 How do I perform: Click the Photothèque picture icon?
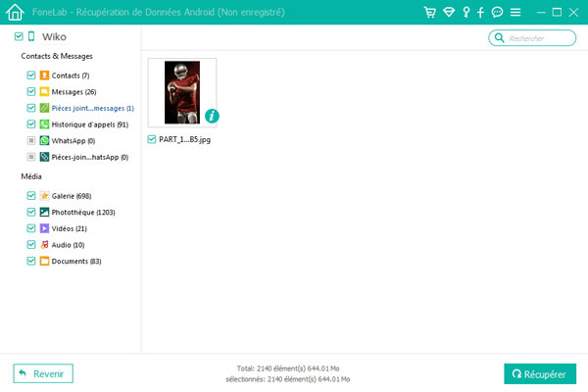[x=44, y=212]
